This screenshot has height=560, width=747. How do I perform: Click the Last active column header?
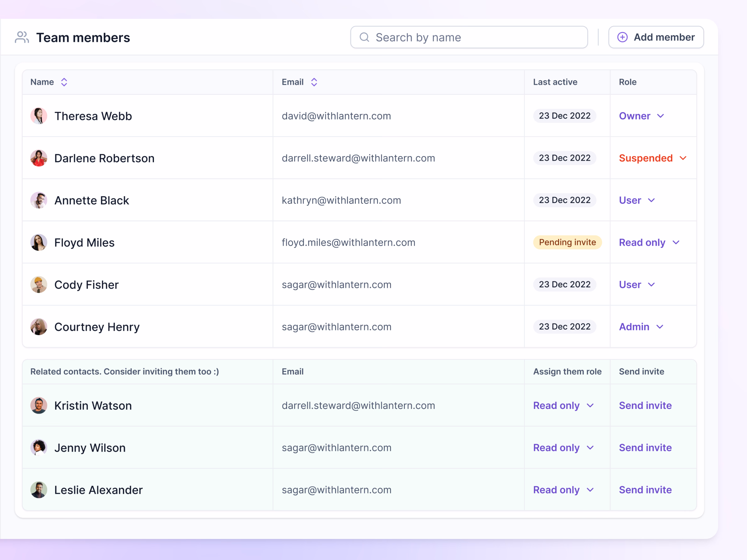tap(555, 82)
